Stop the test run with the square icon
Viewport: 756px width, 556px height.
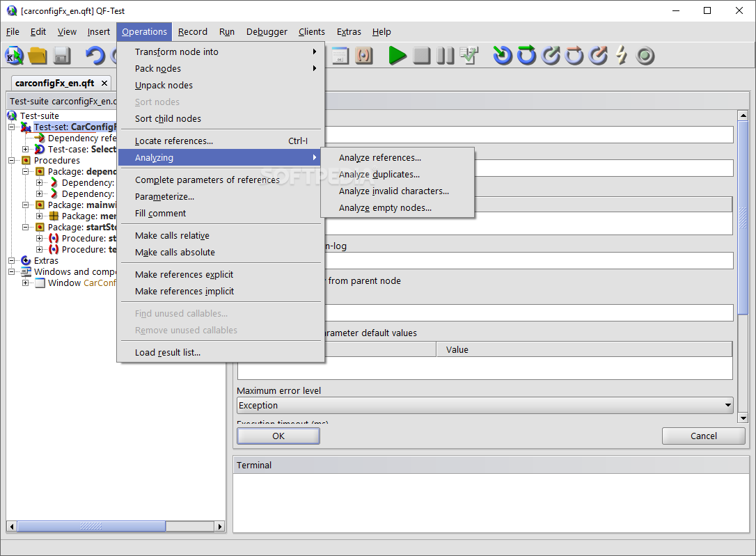(x=422, y=56)
